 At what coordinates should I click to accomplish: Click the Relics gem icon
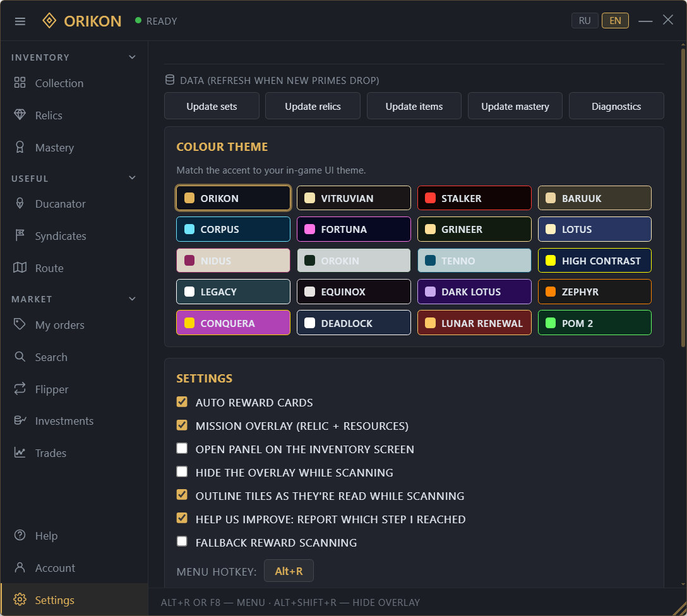20,115
